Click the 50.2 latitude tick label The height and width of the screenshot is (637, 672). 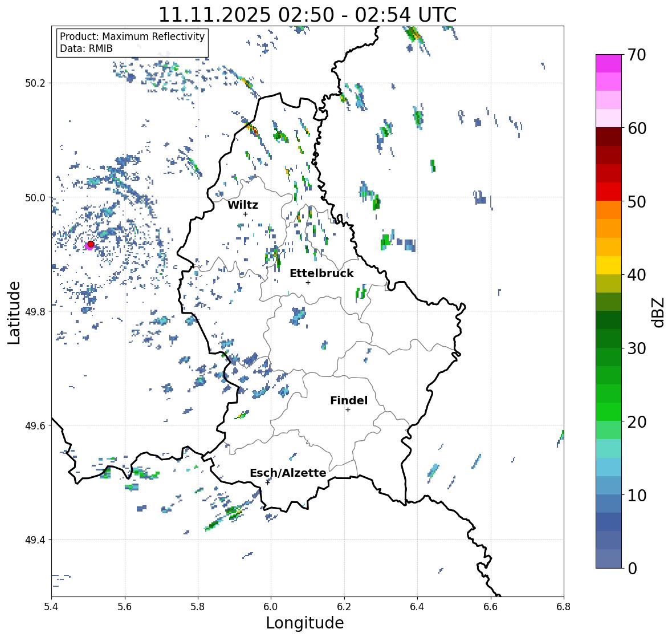click(x=35, y=83)
